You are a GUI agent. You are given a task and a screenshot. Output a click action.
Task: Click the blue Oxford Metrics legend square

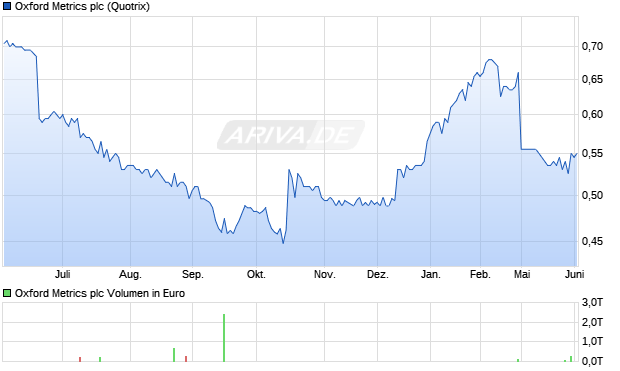point(7,6)
